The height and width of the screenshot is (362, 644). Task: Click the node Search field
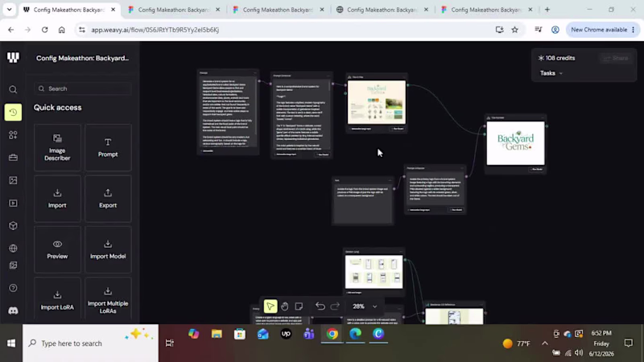(x=83, y=88)
